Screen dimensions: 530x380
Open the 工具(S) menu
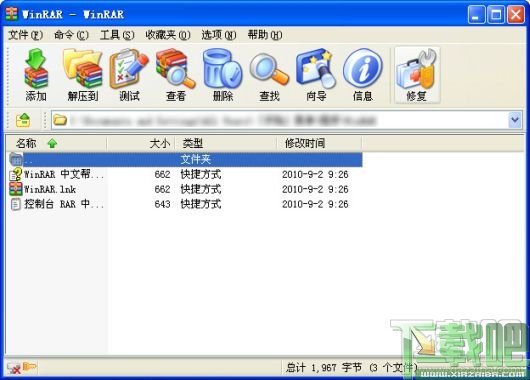coord(117,35)
